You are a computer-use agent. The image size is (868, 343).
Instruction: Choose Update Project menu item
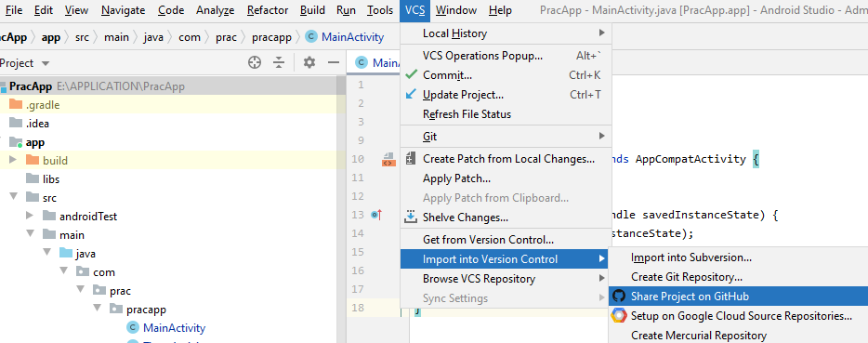pyautogui.click(x=506, y=95)
